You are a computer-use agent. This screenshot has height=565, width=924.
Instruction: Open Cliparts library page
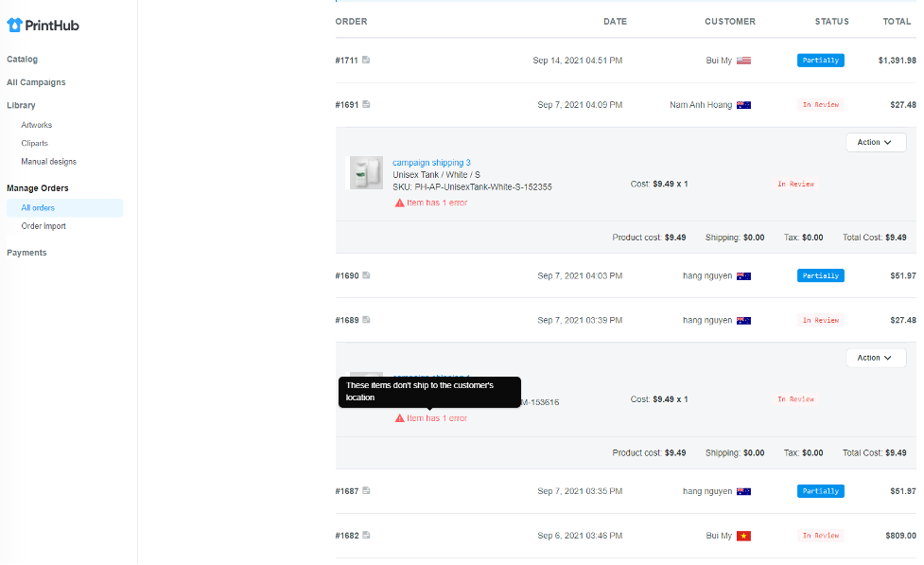(x=34, y=143)
